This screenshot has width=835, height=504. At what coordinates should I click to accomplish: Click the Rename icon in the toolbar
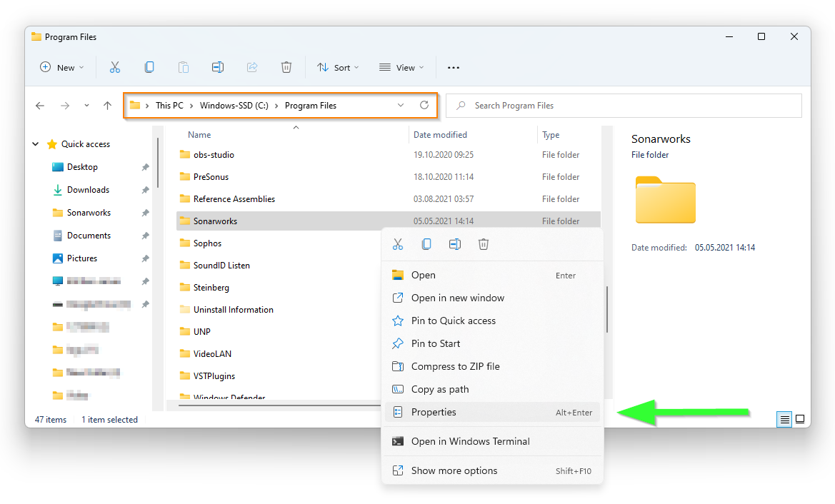[218, 67]
